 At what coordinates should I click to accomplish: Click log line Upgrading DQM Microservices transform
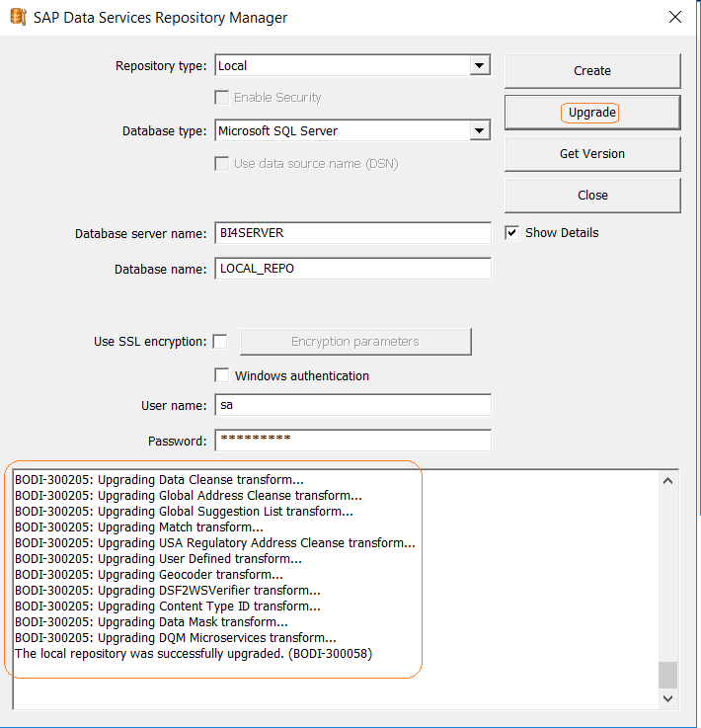pos(176,637)
